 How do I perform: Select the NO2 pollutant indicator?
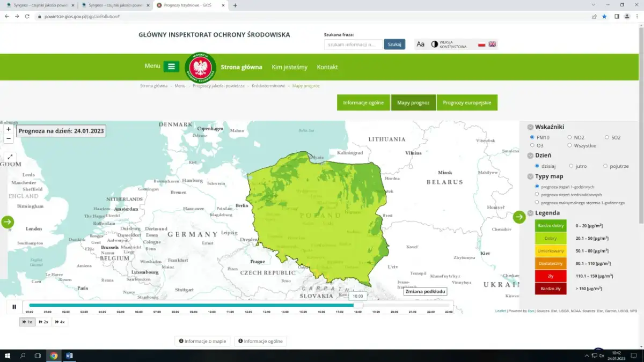[569, 137]
